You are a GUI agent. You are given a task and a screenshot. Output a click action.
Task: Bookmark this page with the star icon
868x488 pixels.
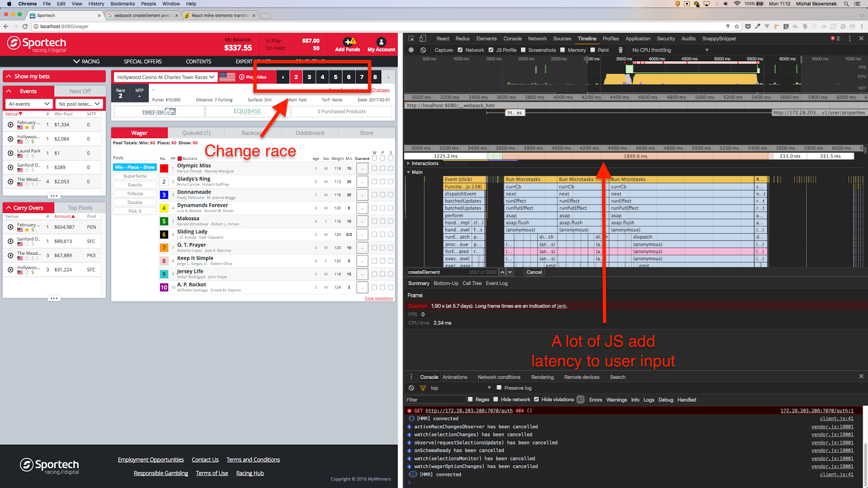[x=737, y=26]
